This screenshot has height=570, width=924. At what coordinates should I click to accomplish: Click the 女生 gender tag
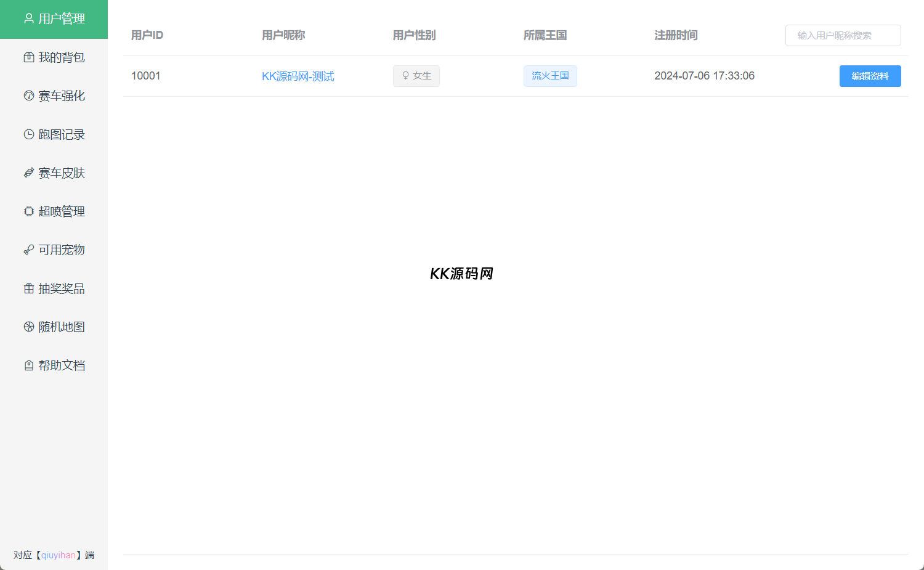[416, 76]
